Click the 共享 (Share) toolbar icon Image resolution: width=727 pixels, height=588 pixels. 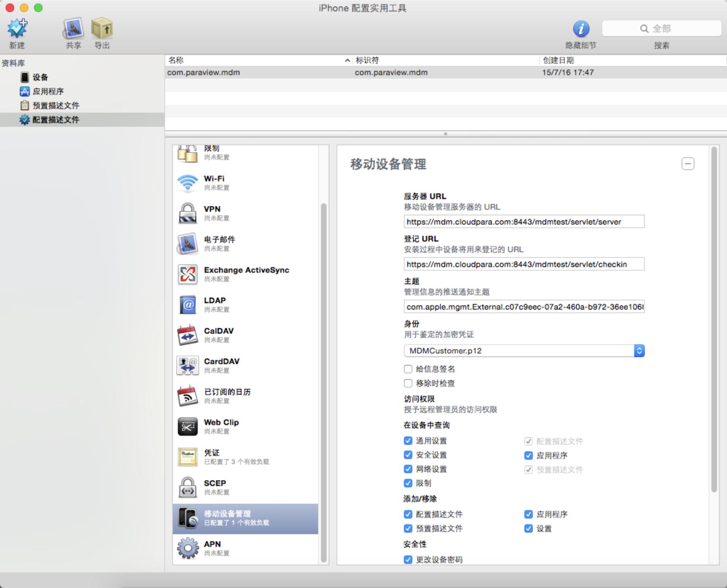[73, 29]
